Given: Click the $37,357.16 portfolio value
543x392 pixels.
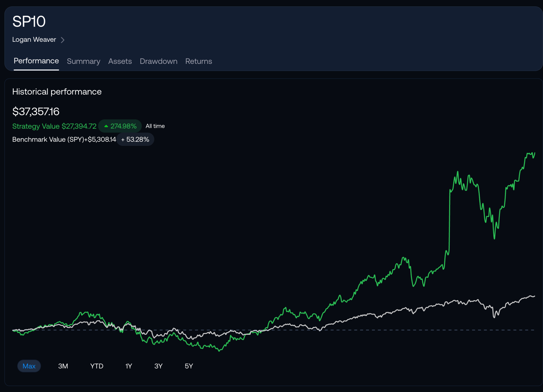Looking at the screenshot, I should [36, 111].
